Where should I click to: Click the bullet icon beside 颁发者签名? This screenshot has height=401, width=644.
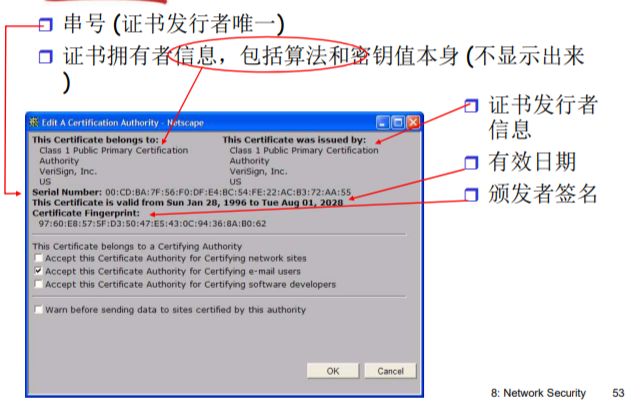coord(472,194)
